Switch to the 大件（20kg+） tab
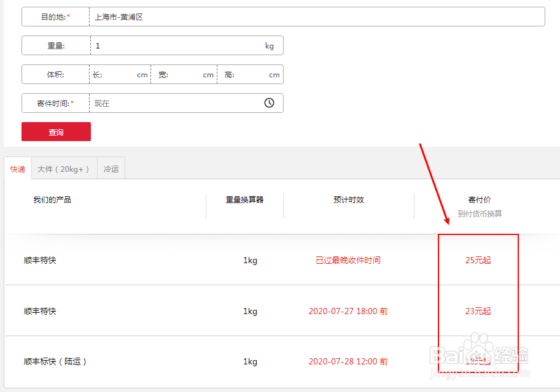The image size is (560, 392). 64,169
